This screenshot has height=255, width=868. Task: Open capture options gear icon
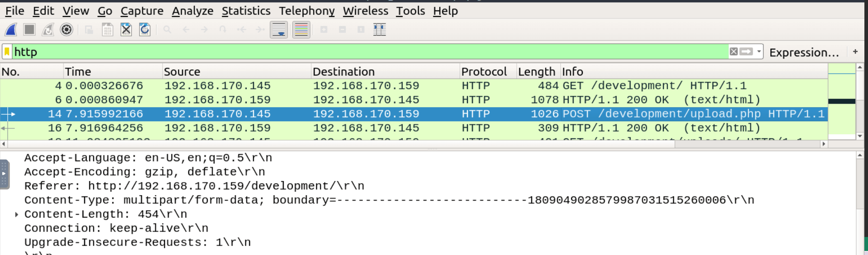67,30
